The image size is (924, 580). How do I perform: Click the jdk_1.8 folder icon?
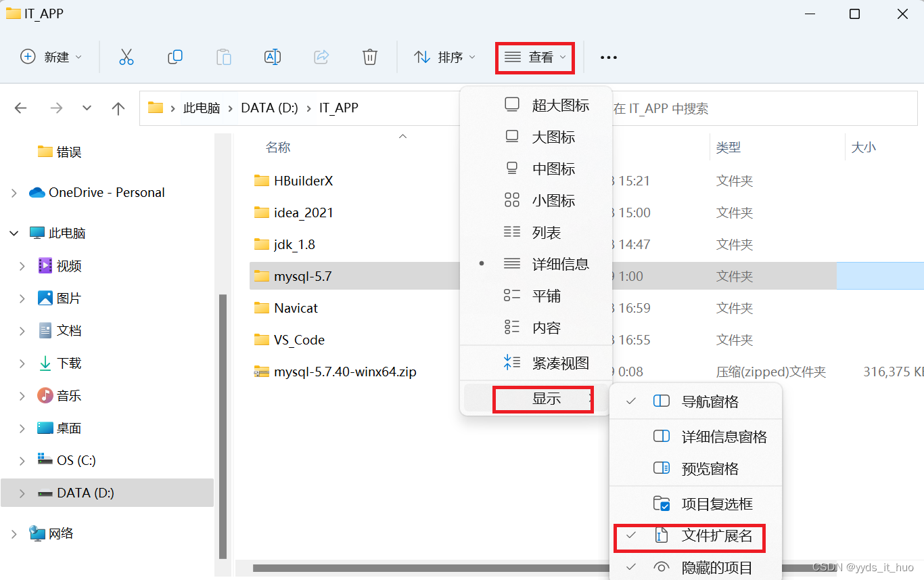point(262,244)
